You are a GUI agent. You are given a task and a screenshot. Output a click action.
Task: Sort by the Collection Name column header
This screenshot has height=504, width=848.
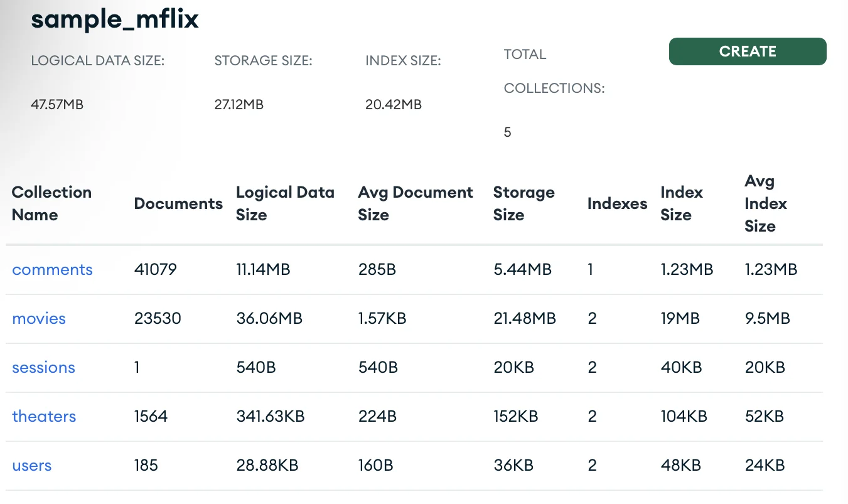tap(51, 203)
